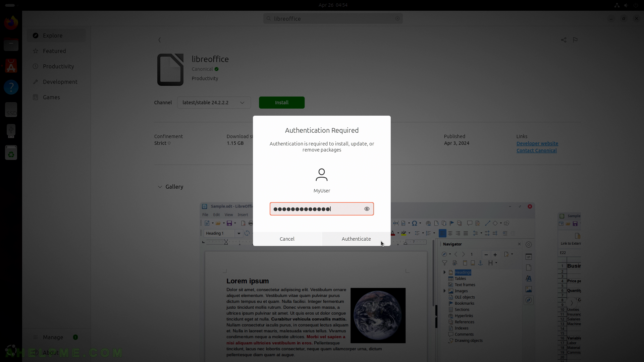This screenshot has width=644, height=362.
Task: Click the volume icon in top bar
Action: pyautogui.click(x=626, y=5)
